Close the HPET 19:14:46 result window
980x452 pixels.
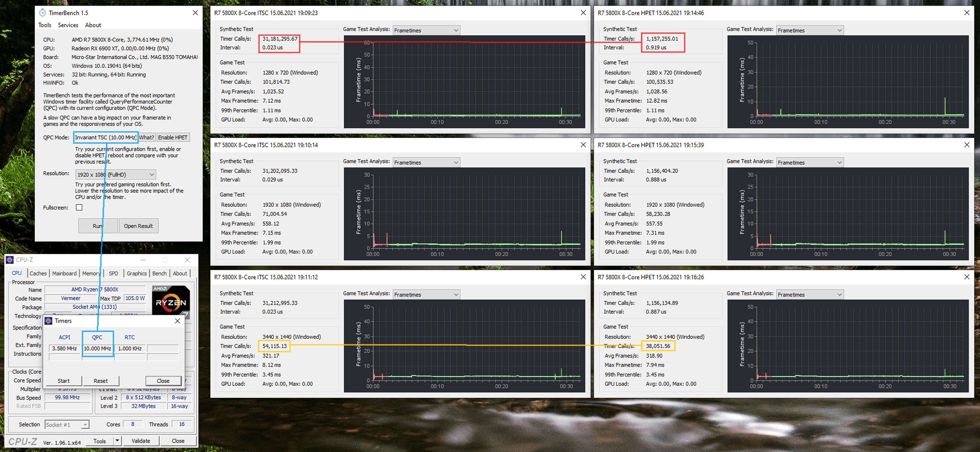[967, 13]
